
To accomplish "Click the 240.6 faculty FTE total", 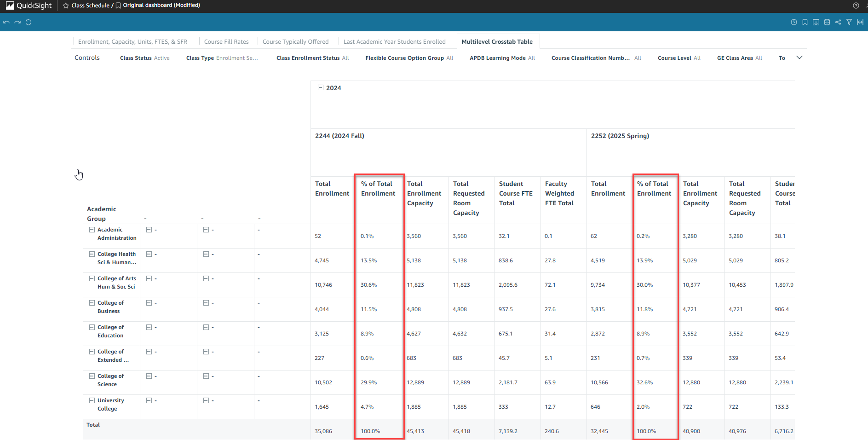I will [552, 431].
